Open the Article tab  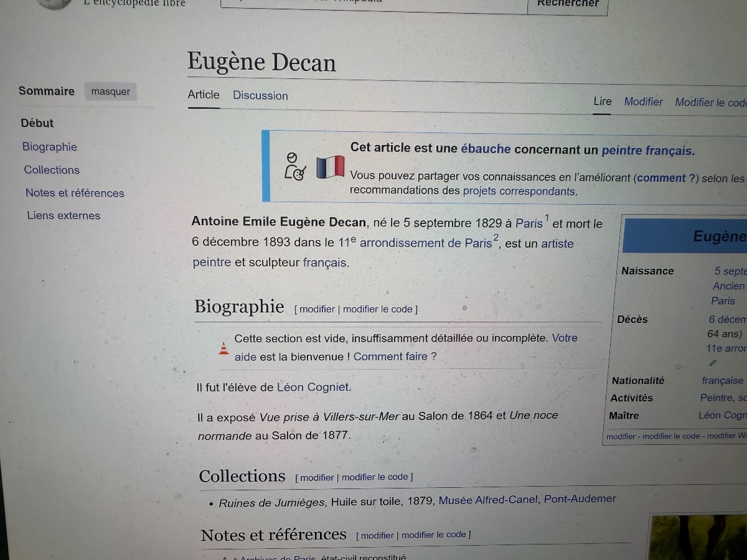click(204, 95)
